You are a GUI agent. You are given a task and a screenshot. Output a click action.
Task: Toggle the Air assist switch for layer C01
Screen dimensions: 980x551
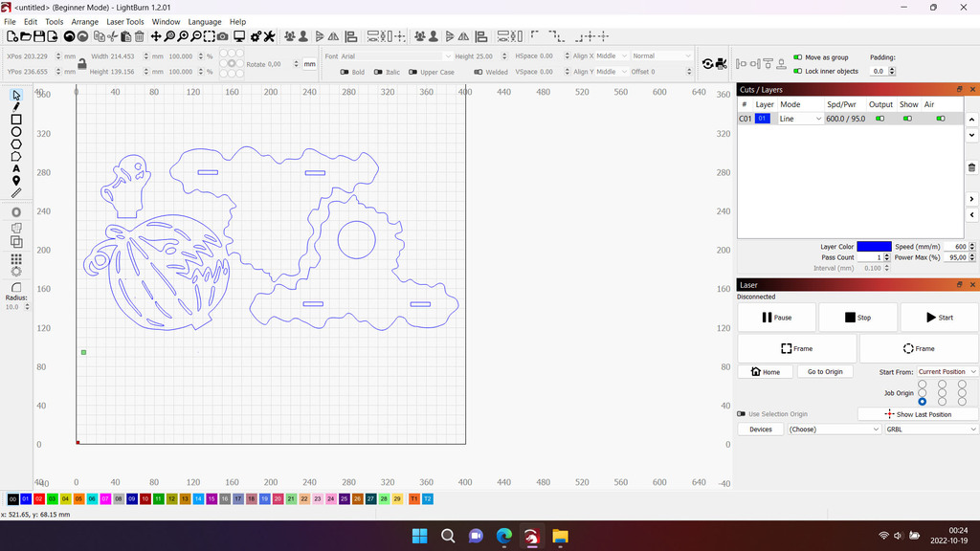click(941, 119)
